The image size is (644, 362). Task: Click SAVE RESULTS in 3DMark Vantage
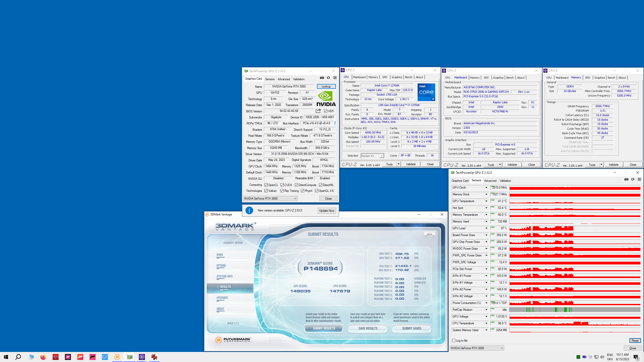click(x=368, y=328)
